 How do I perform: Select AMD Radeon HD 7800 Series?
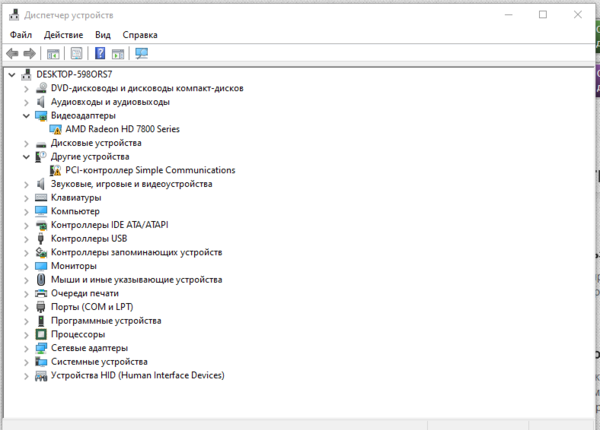point(122,129)
